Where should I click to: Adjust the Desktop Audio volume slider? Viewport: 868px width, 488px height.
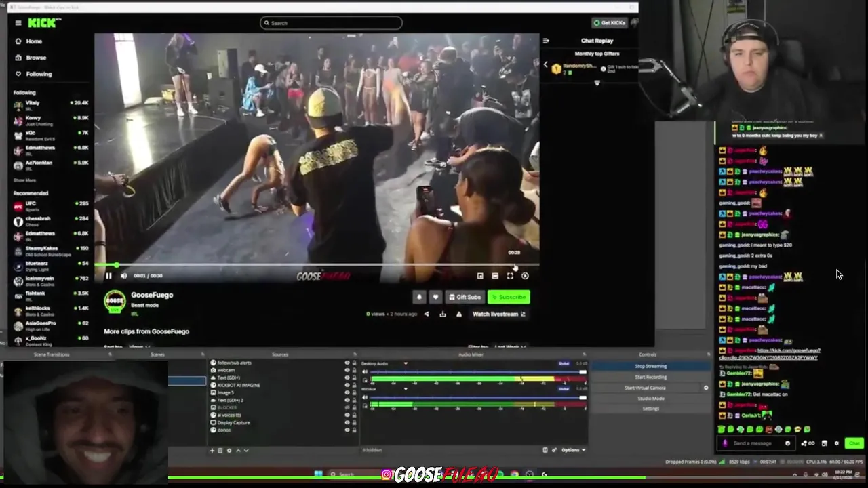477,372
